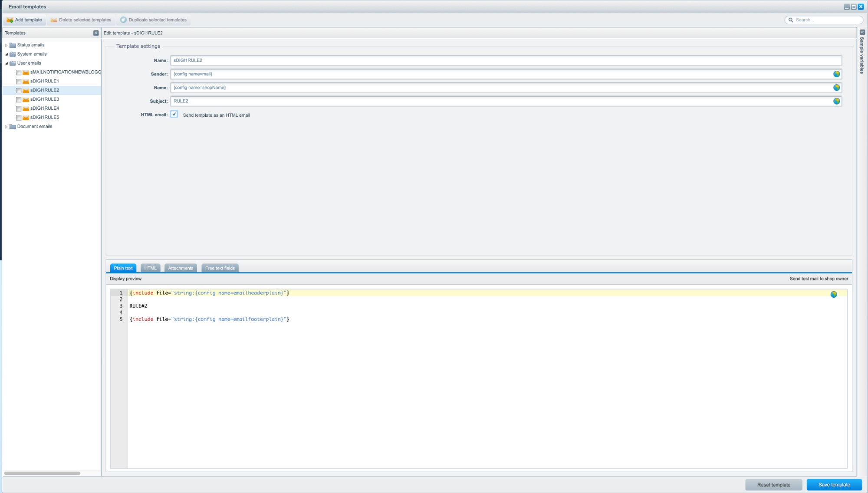Click the search magnifier icon
This screenshot has height=493, width=868.
tap(791, 20)
